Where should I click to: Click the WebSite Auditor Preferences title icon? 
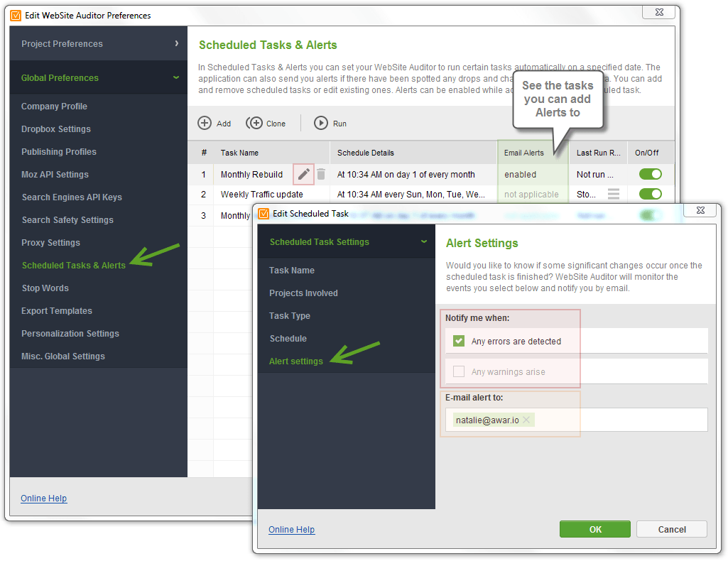pos(16,16)
